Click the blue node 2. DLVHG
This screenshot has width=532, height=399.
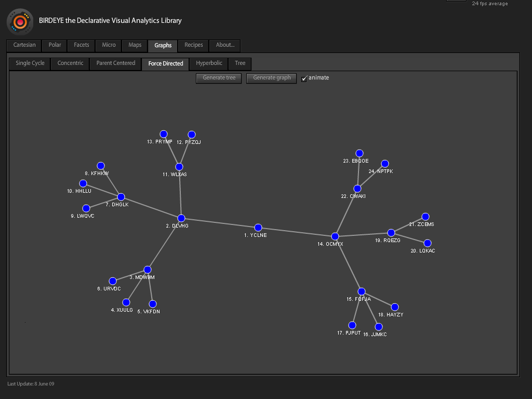coord(181,218)
